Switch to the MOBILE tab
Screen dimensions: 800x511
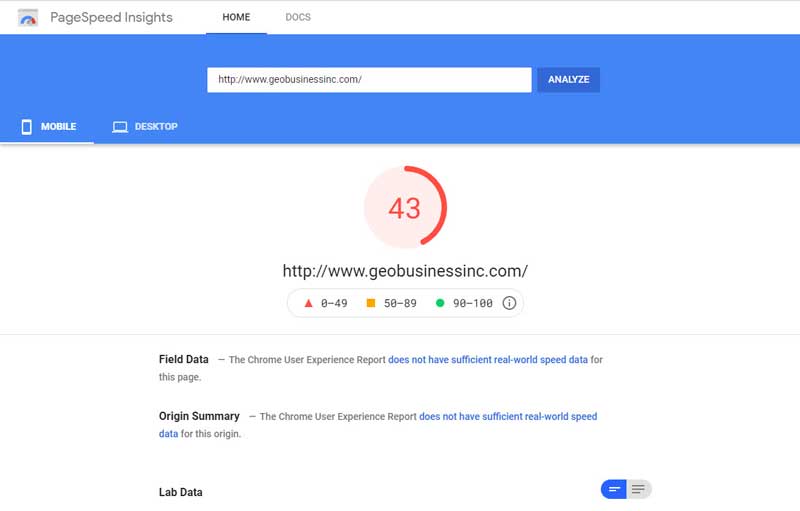click(x=47, y=126)
